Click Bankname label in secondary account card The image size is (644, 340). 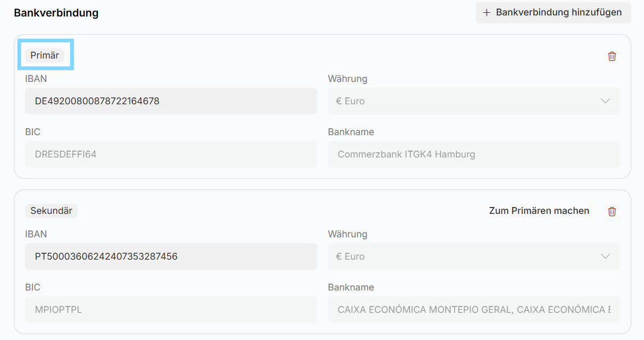(x=351, y=287)
